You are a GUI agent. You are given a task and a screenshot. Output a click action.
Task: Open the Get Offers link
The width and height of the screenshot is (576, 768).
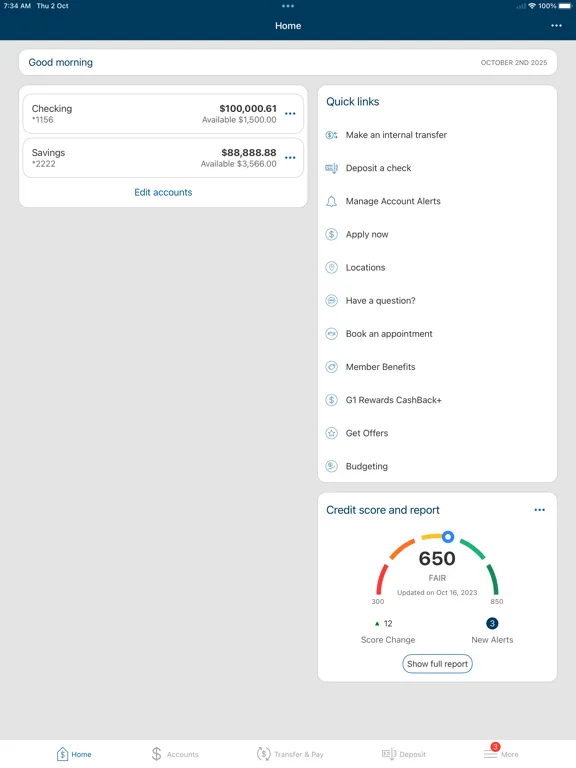click(367, 433)
